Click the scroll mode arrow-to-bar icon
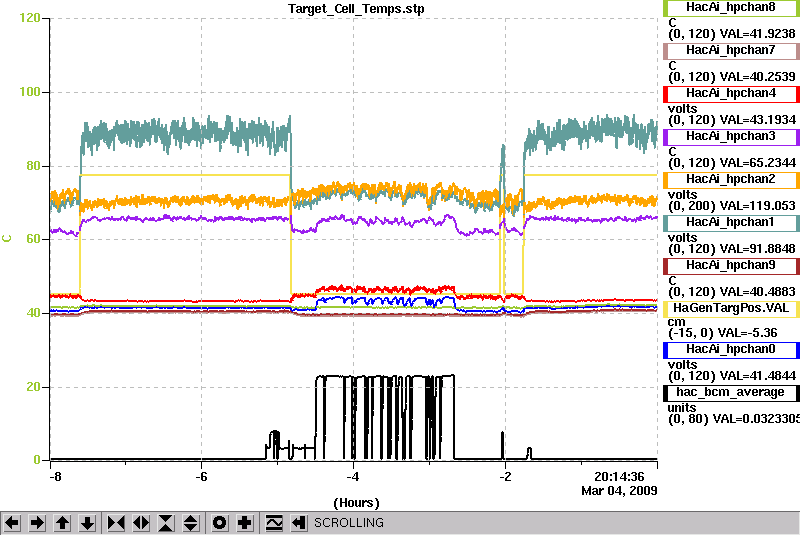 pyautogui.click(x=299, y=523)
